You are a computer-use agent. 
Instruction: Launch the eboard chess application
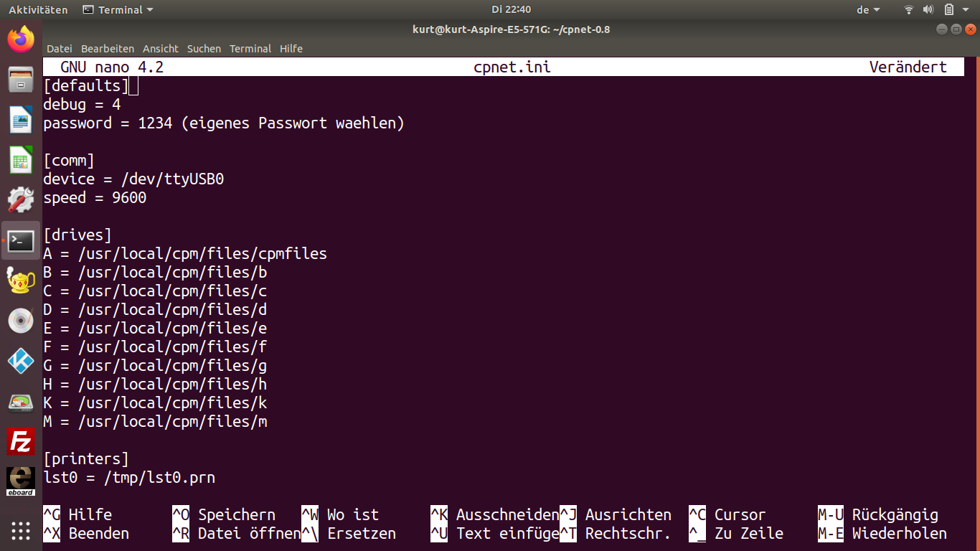tap(21, 481)
